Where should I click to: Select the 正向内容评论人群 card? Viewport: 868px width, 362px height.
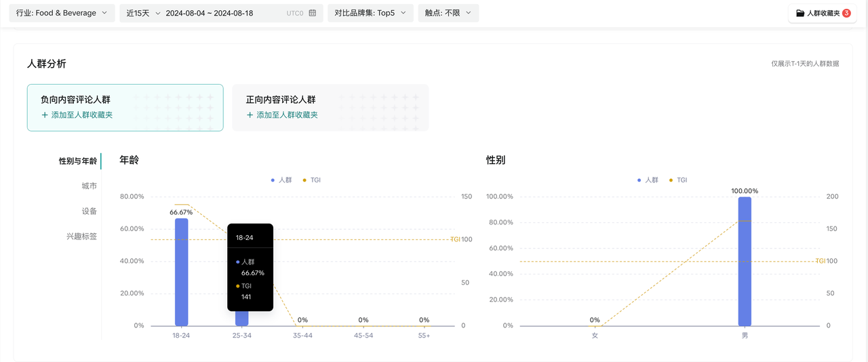[330, 107]
